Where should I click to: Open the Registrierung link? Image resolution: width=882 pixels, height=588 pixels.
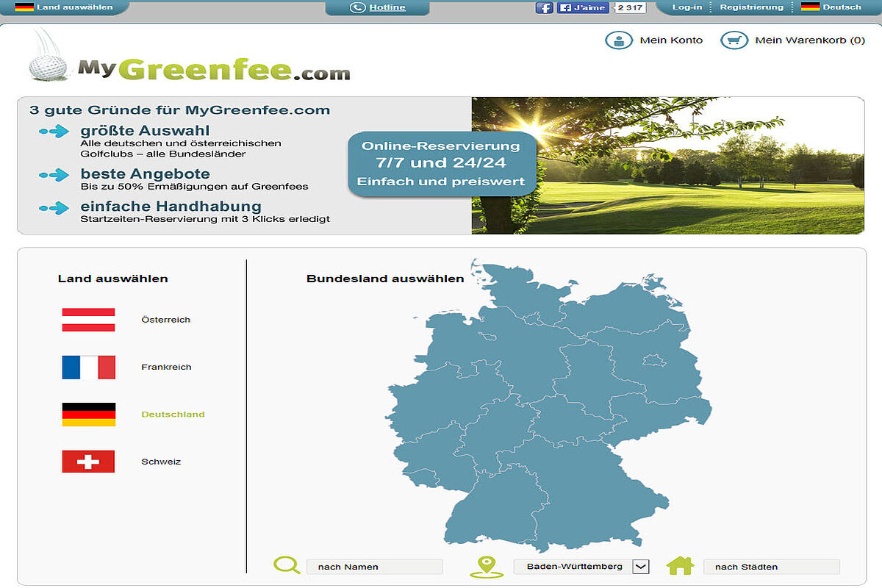(751, 7)
